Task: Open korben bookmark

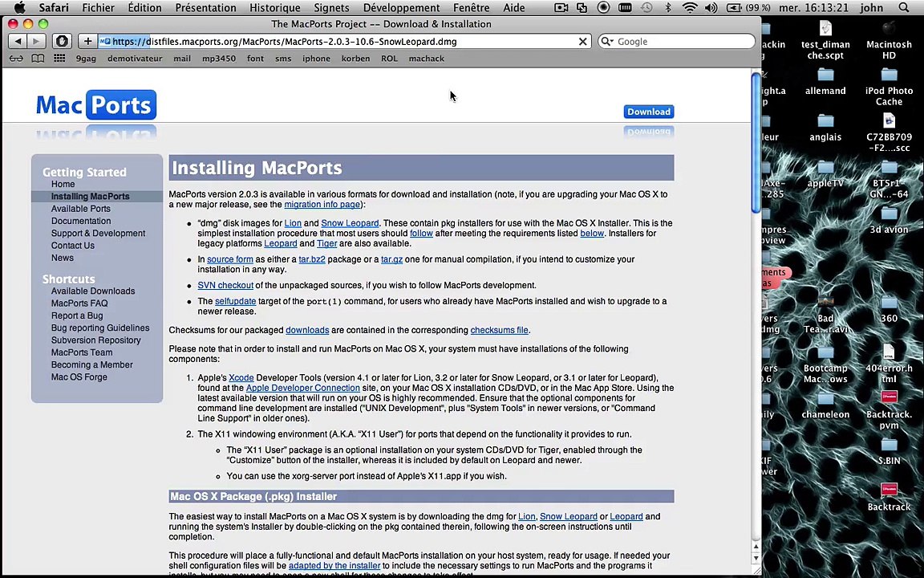Action: (355, 59)
